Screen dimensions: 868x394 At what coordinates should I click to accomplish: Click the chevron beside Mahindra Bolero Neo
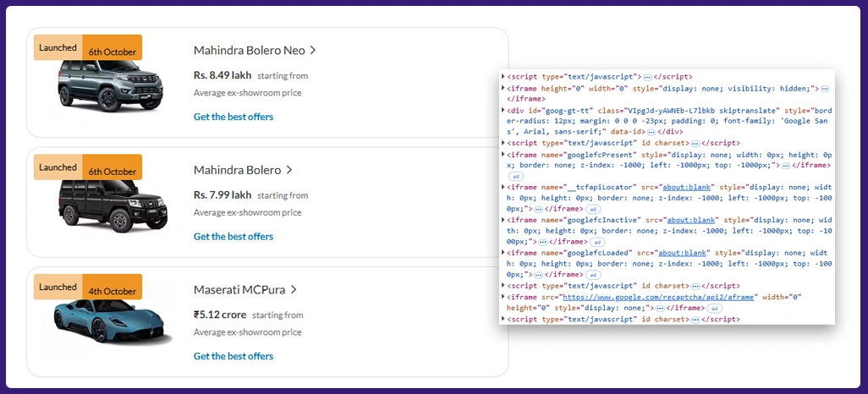click(313, 51)
